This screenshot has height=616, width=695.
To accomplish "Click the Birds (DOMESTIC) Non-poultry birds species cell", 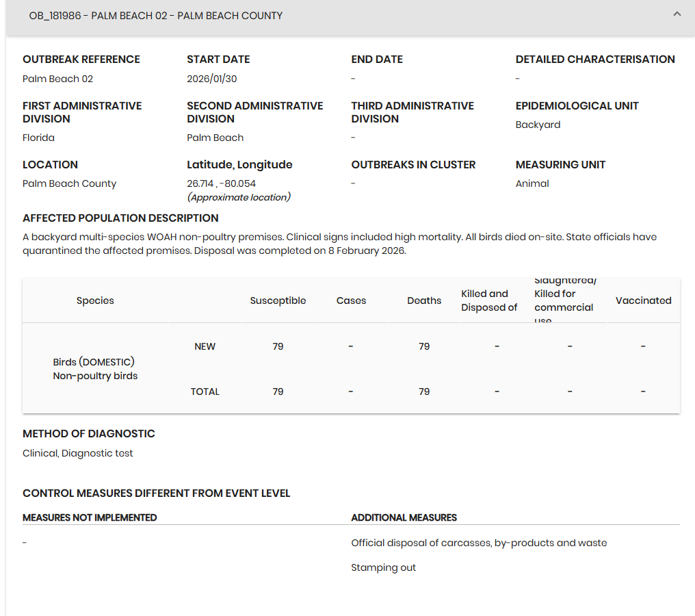I will click(95, 369).
